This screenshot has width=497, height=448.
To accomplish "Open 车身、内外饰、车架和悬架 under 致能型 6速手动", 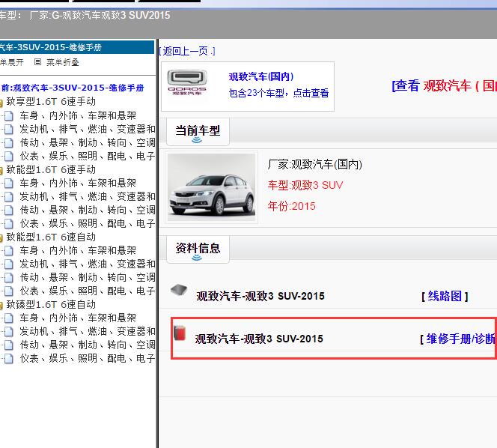I will (78, 183).
